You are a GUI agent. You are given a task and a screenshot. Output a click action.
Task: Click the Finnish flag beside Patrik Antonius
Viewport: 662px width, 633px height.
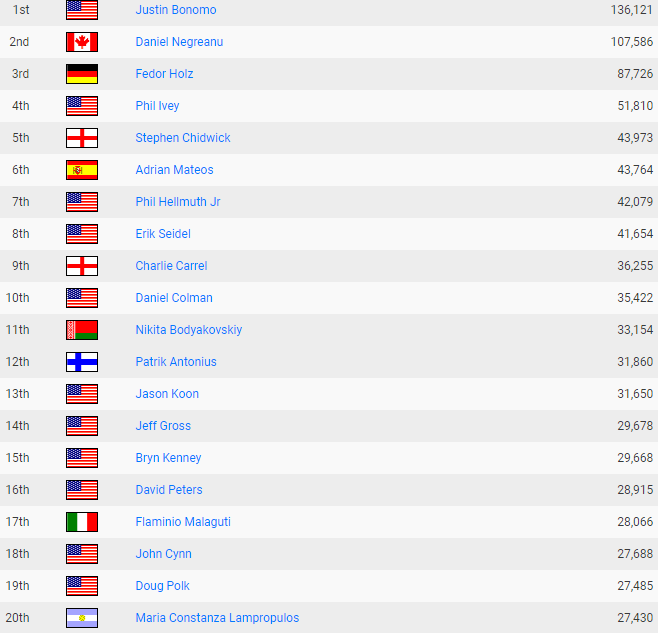(x=82, y=362)
